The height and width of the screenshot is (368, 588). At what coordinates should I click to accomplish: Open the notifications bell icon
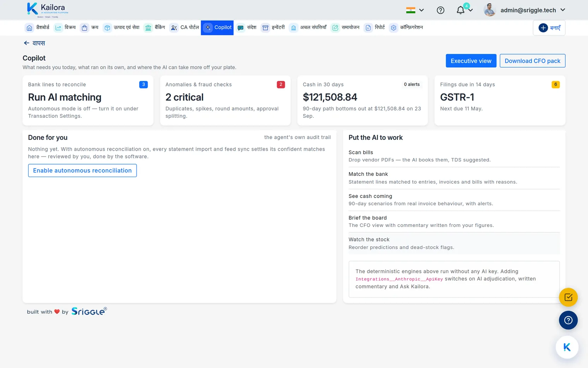point(460,10)
